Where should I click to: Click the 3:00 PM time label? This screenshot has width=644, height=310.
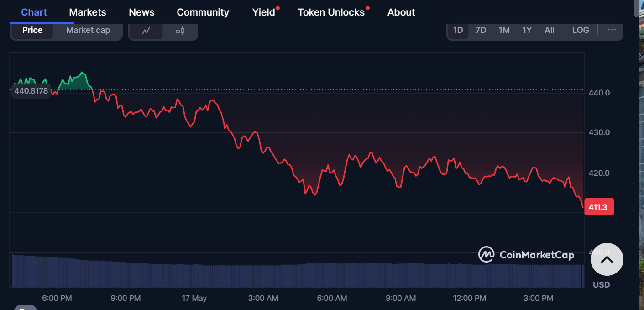pos(538,299)
